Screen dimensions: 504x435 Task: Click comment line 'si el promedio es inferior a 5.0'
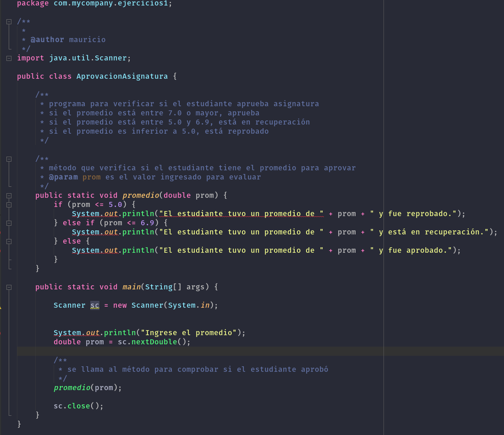pos(159,131)
